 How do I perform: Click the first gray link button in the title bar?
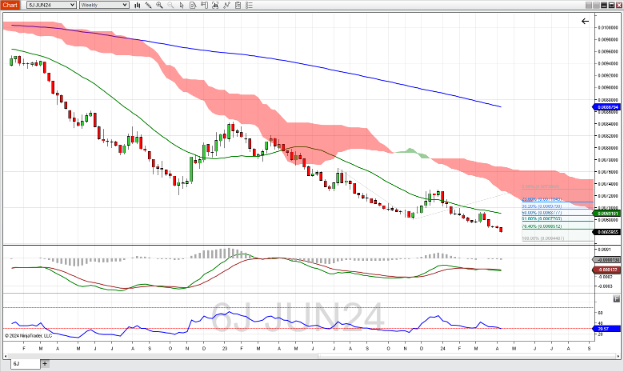(589, 5)
